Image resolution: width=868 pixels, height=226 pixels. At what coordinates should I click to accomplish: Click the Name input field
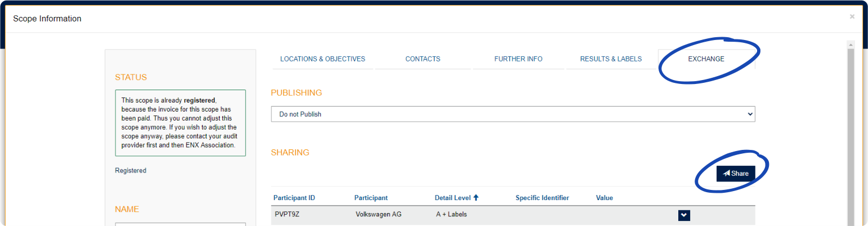coord(180,224)
